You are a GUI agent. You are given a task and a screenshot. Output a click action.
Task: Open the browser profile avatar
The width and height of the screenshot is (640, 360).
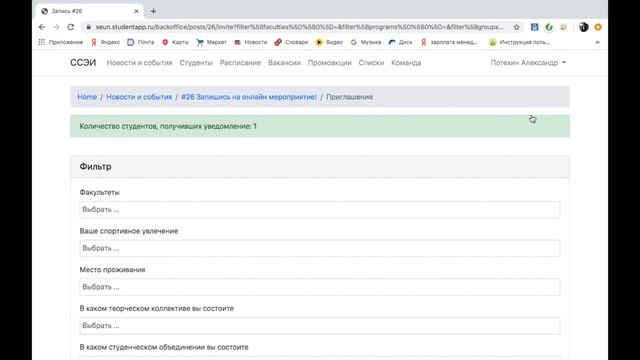(584, 27)
